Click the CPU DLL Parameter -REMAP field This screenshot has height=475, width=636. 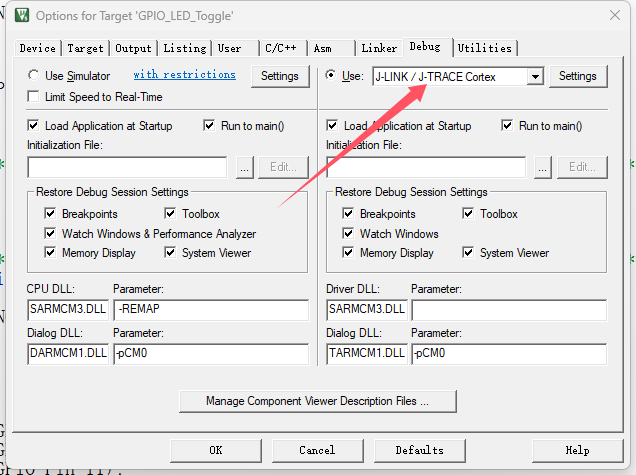click(x=210, y=309)
